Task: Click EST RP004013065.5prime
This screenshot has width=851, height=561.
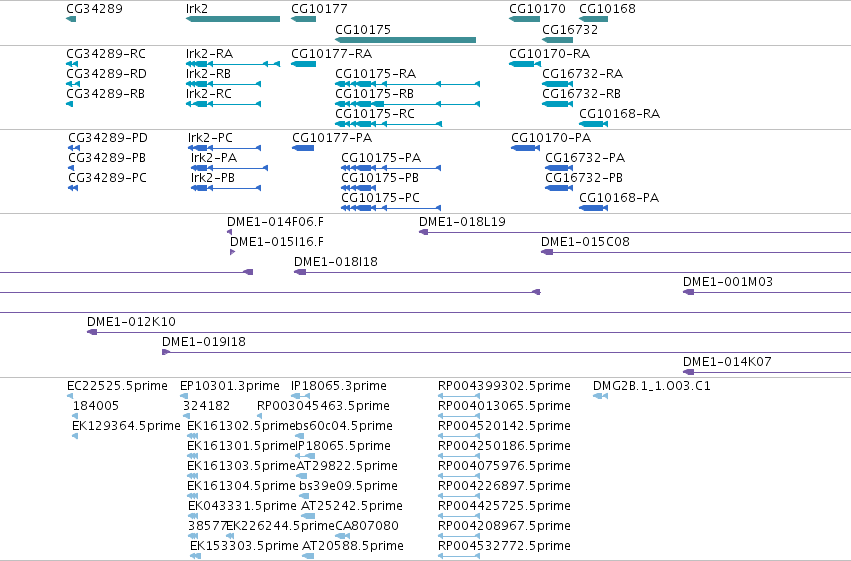Action: [x=504, y=406]
